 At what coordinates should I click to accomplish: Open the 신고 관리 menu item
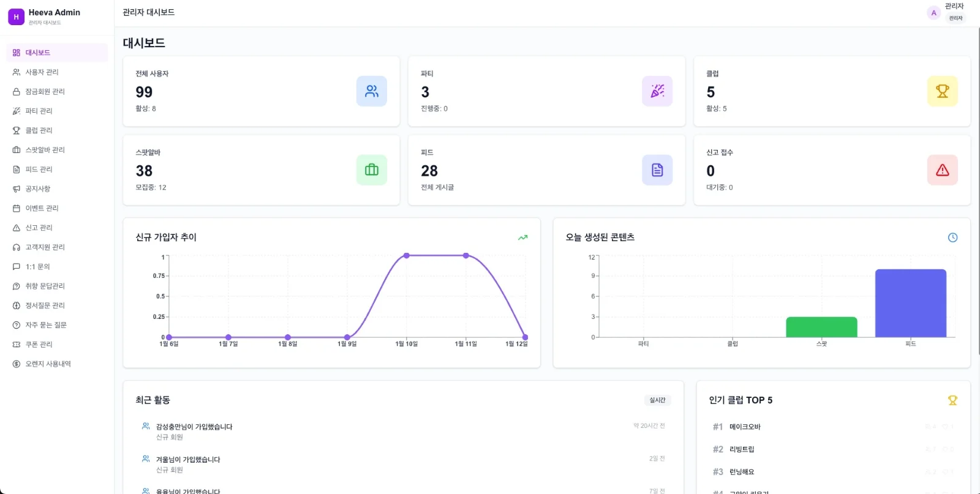coord(57,228)
